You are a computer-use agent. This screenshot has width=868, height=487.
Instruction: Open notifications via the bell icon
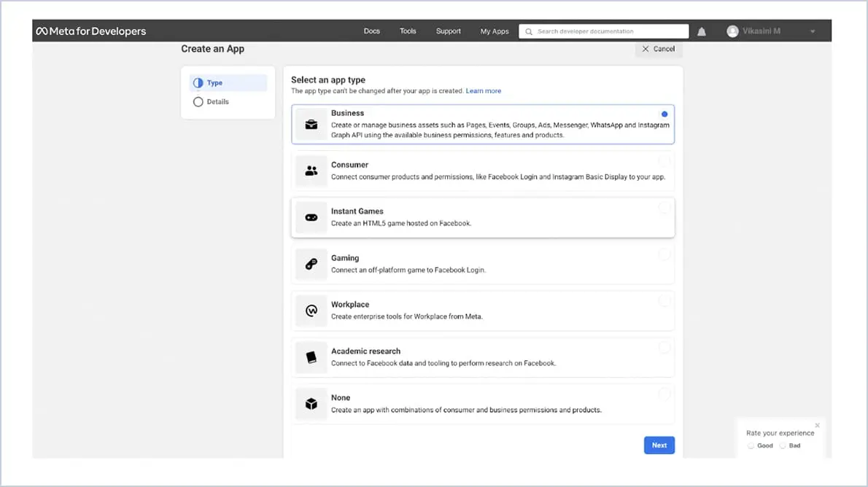[702, 31]
